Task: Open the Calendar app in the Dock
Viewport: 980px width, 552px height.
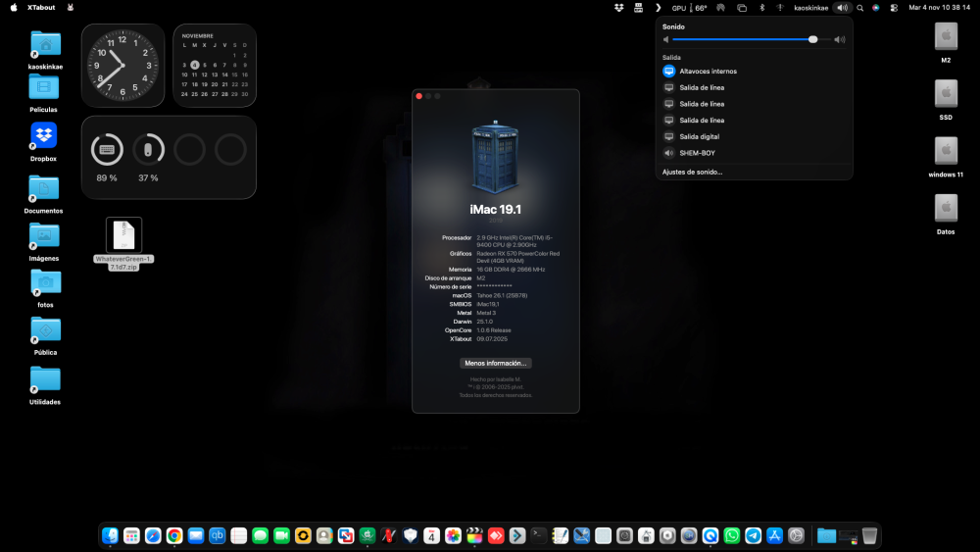Action: [432, 535]
